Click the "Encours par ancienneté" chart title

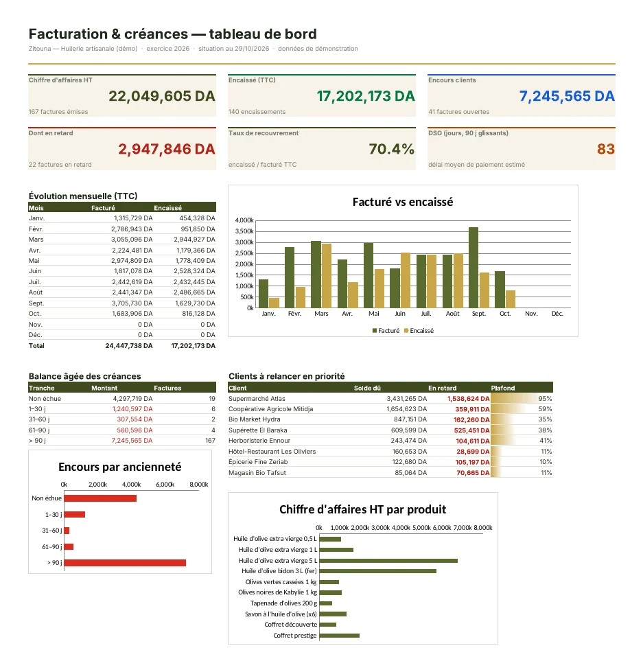click(120, 467)
